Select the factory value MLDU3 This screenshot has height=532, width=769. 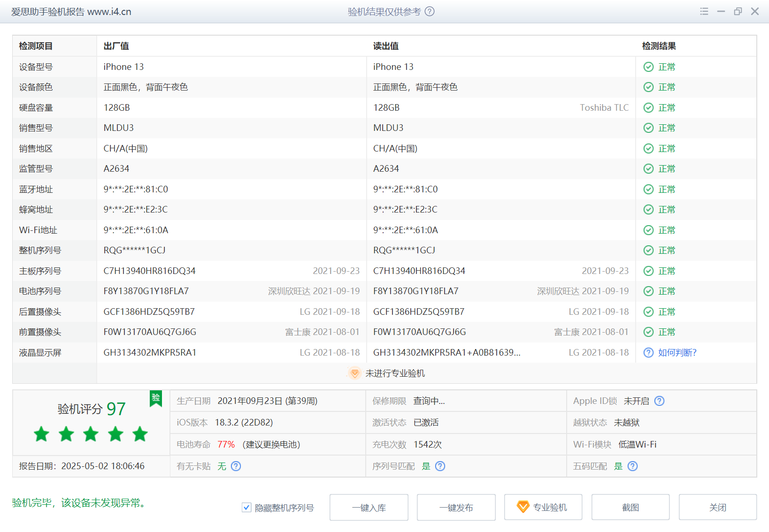point(119,128)
